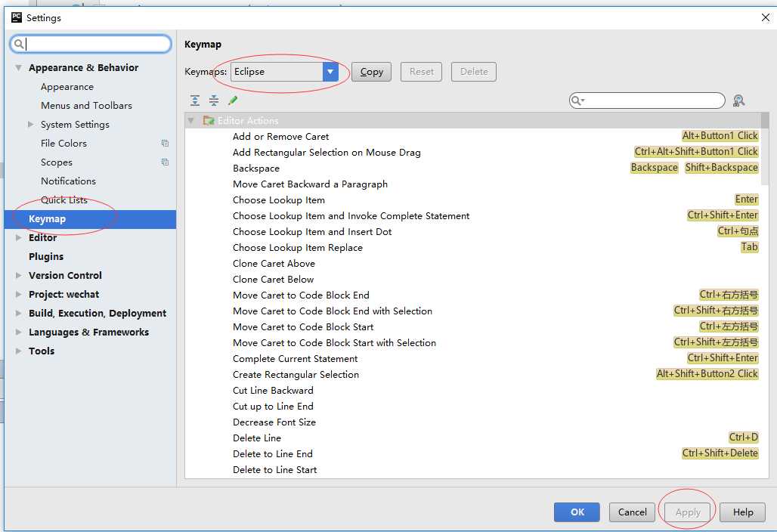The height and width of the screenshot is (532, 777).
Task: Open Help for the settings dialog
Action: click(743, 512)
